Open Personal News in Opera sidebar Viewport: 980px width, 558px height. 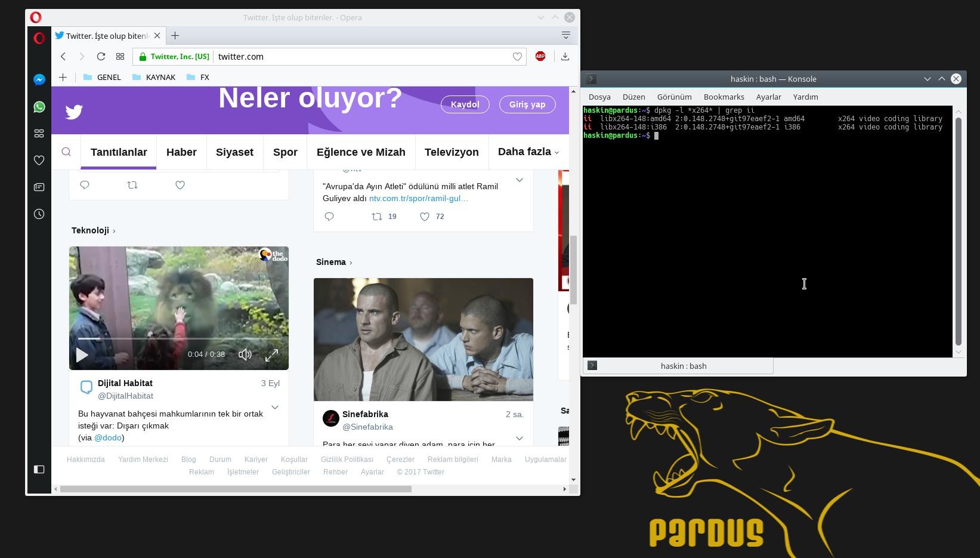(x=39, y=187)
